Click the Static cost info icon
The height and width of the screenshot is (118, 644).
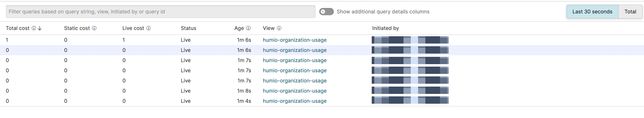94,28
